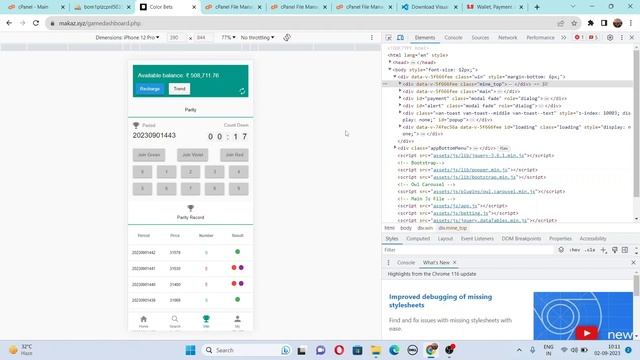
Task: Bookmark this page with the star icon
Action: 574,23
